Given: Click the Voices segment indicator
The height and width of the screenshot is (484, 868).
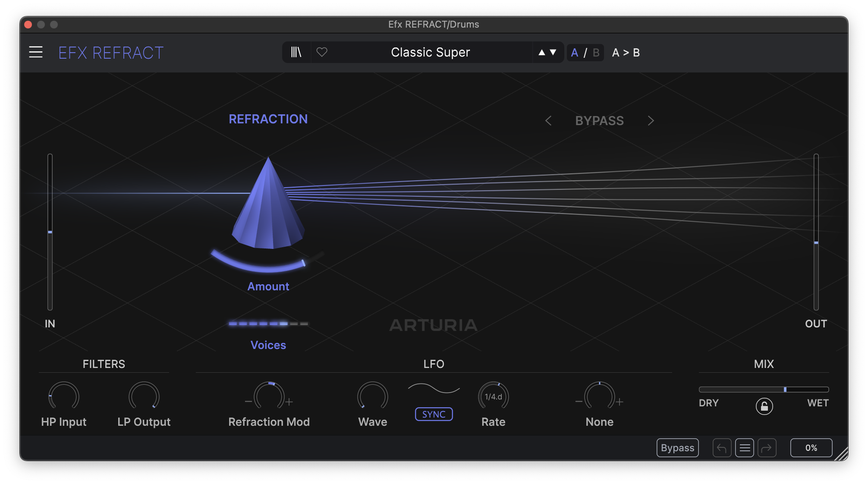Looking at the screenshot, I should coord(268,324).
